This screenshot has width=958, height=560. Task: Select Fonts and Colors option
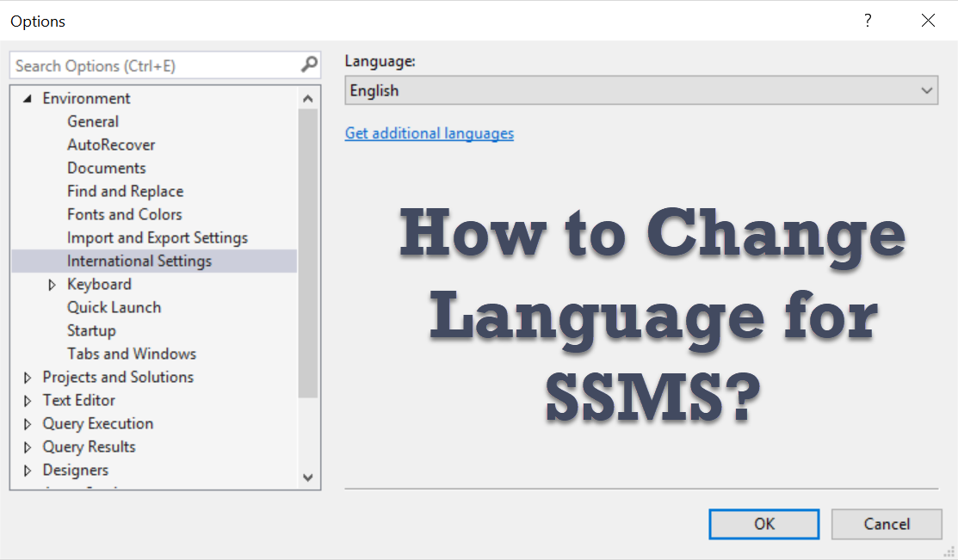[x=125, y=215]
